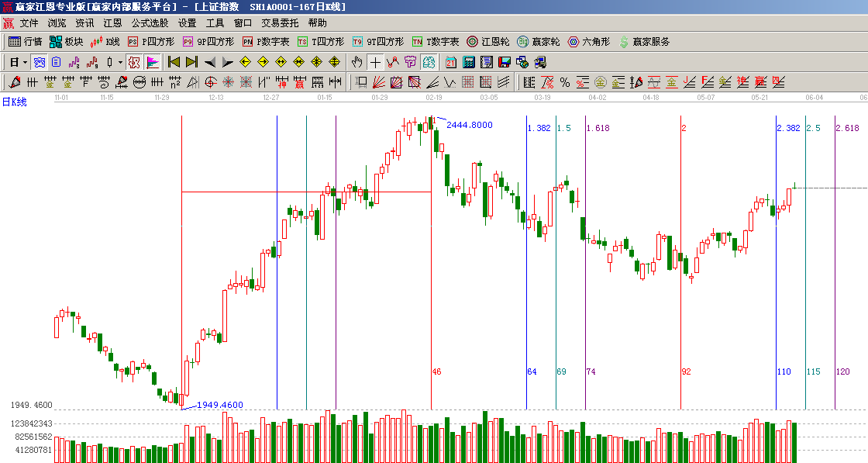The width and height of the screenshot is (868, 463).
Task: Select the hand pan tool
Action: click(356, 62)
